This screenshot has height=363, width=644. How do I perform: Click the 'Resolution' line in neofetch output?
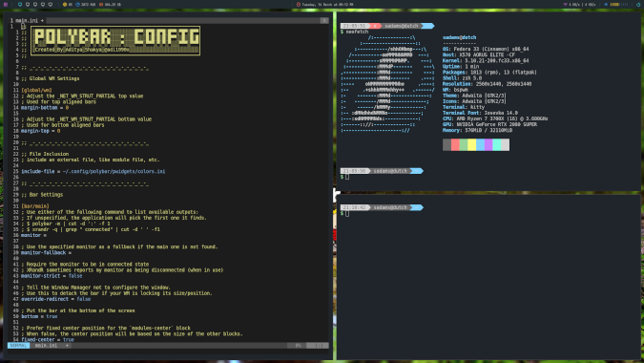tap(487, 84)
